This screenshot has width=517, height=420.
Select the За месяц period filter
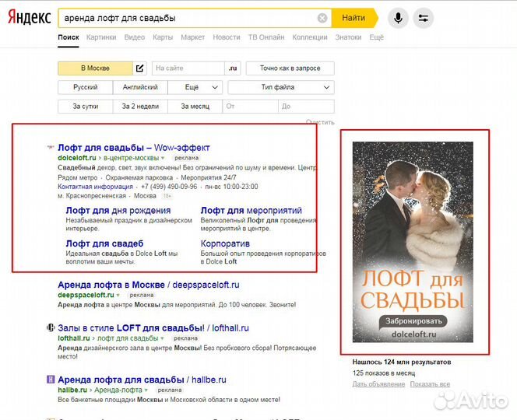(195, 107)
